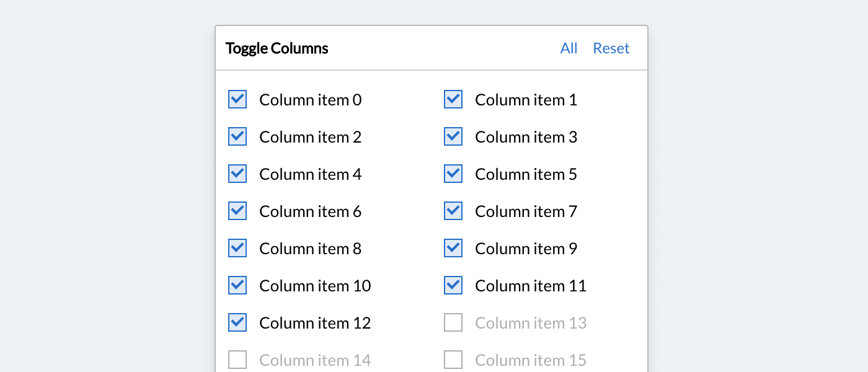Click the Column item 13 label text
The height and width of the screenshot is (372, 868).
pyautogui.click(x=531, y=323)
